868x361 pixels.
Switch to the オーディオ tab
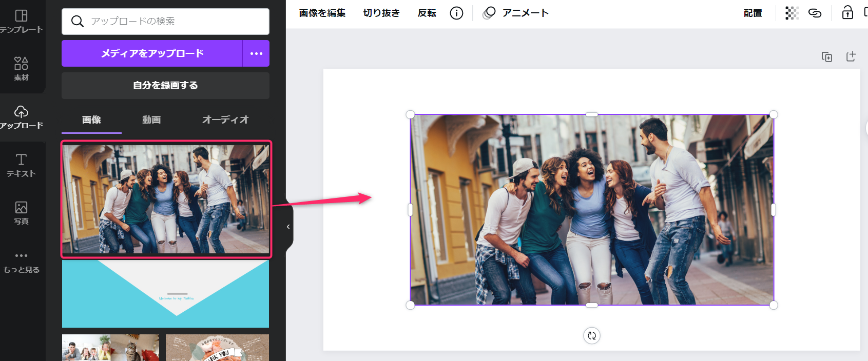pyautogui.click(x=225, y=120)
